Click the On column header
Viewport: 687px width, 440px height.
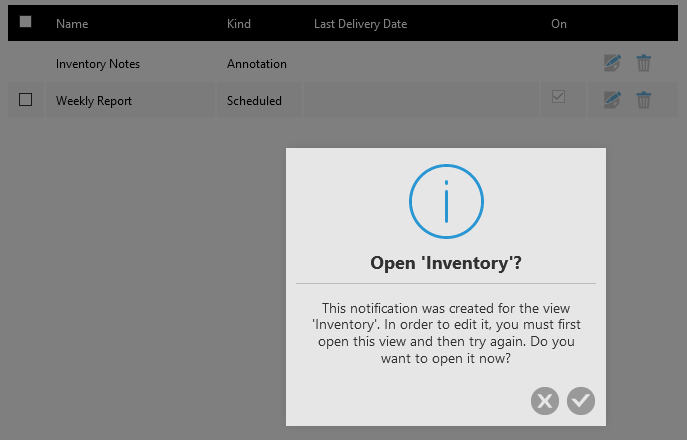559,24
